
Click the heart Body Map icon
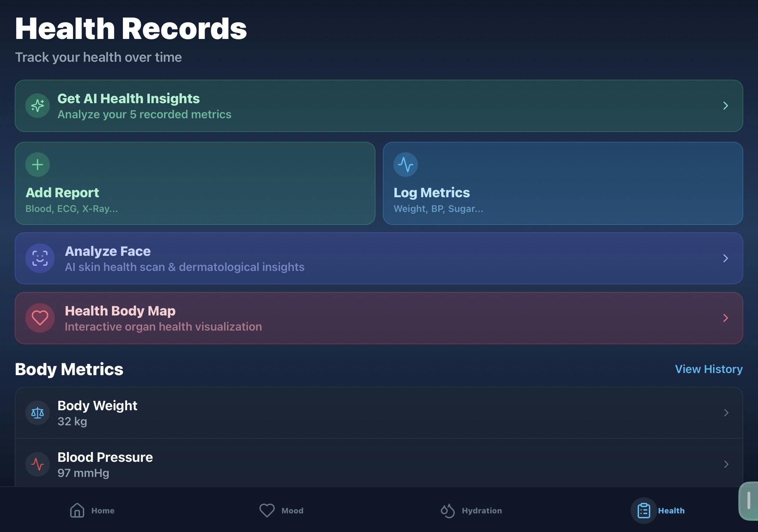40,318
